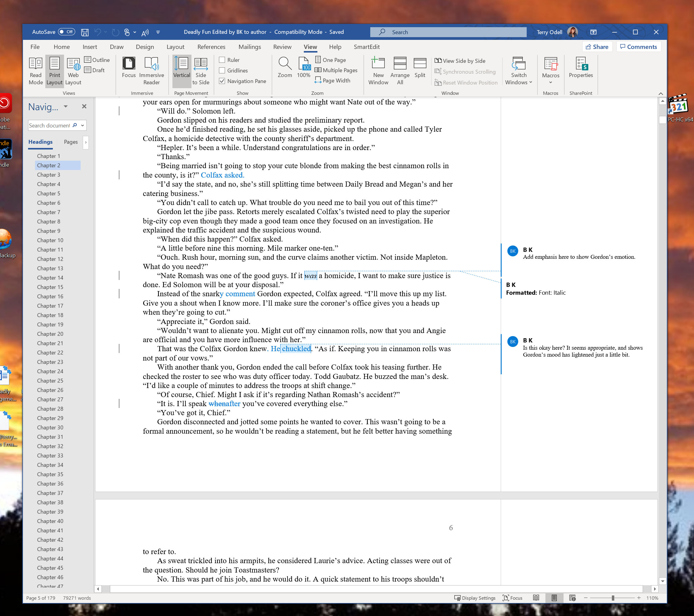Enable the Ruler checkbox

pos(222,60)
